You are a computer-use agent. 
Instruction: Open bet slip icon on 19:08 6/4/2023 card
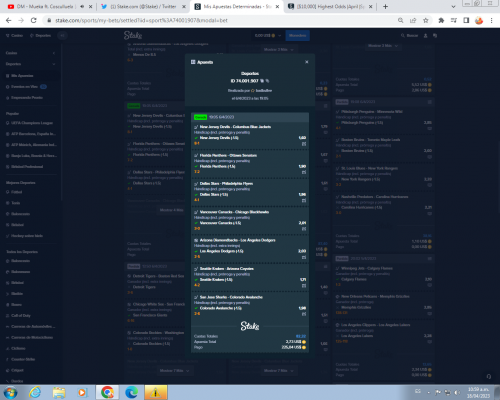click(x=430, y=102)
